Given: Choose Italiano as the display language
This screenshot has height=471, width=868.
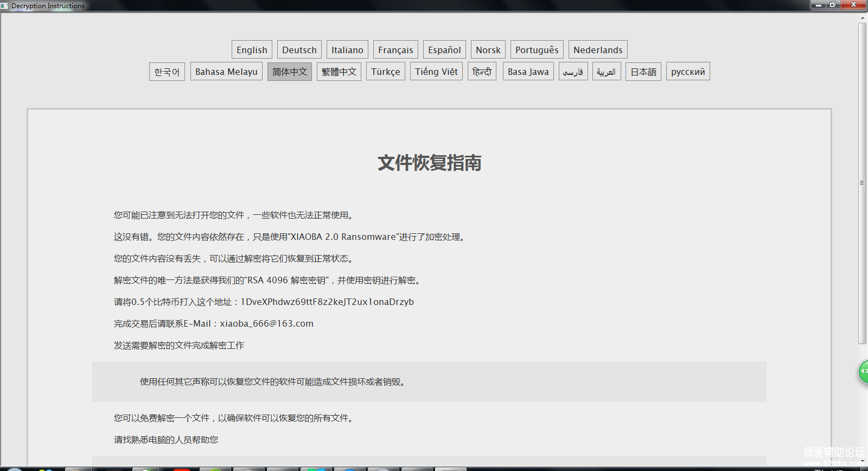Looking at the screenshot, I should click(347, 50).
